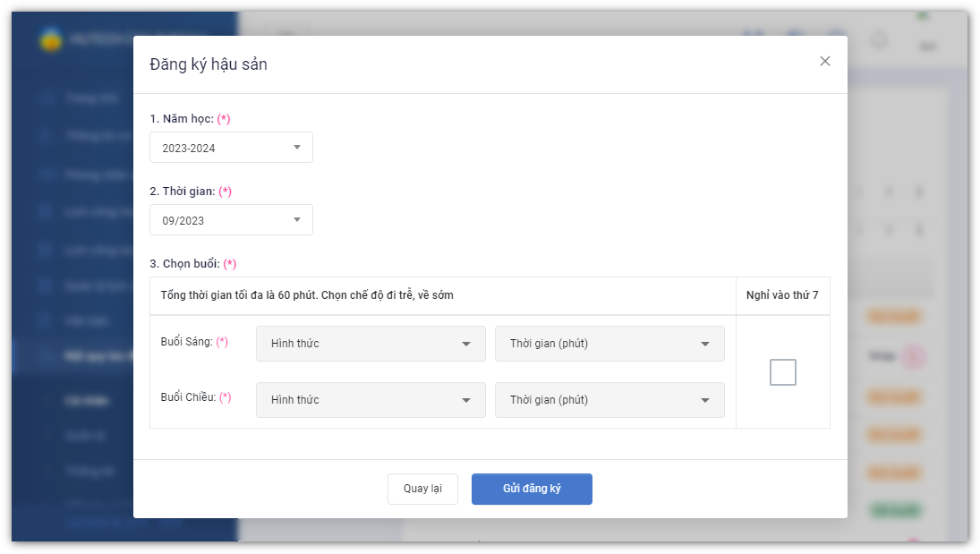Open Buổi Chiều Hình thức dropdown

[x=371, y=400]
